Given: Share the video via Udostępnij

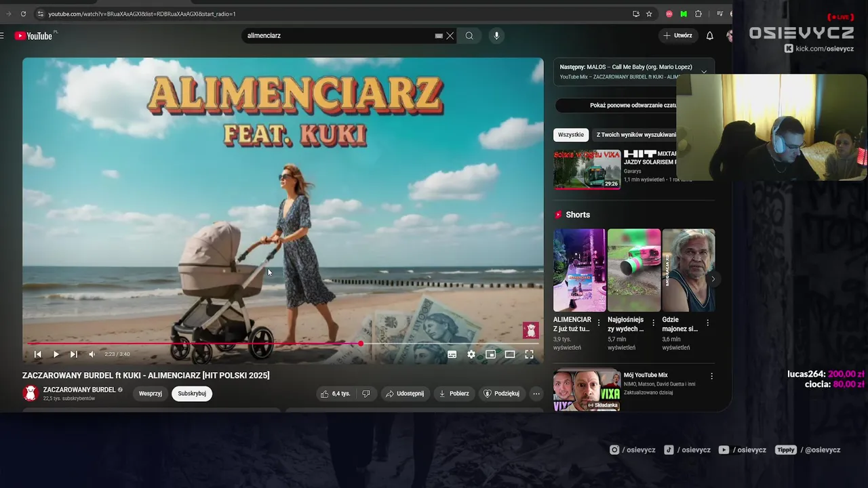Looking at the screenshot, I should [405, 394].
